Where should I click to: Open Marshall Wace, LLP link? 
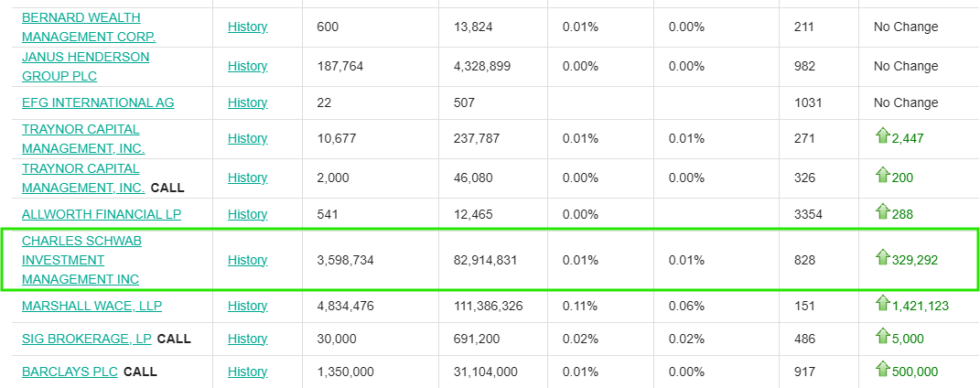(x=92, y=307)
